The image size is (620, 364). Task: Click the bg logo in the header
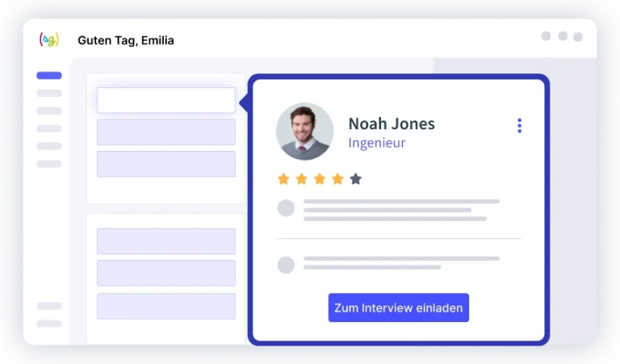click(49, 40)
